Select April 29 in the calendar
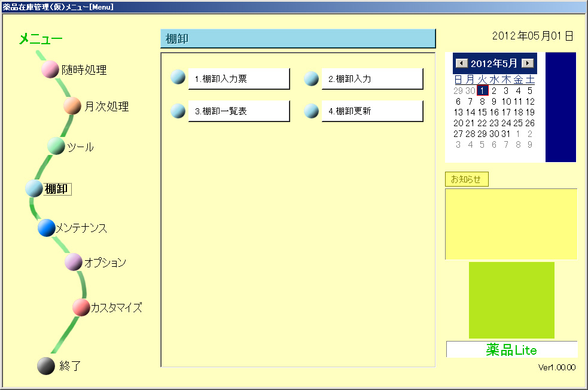Viewport: 588px width, 390px height. tap(458, 90)
